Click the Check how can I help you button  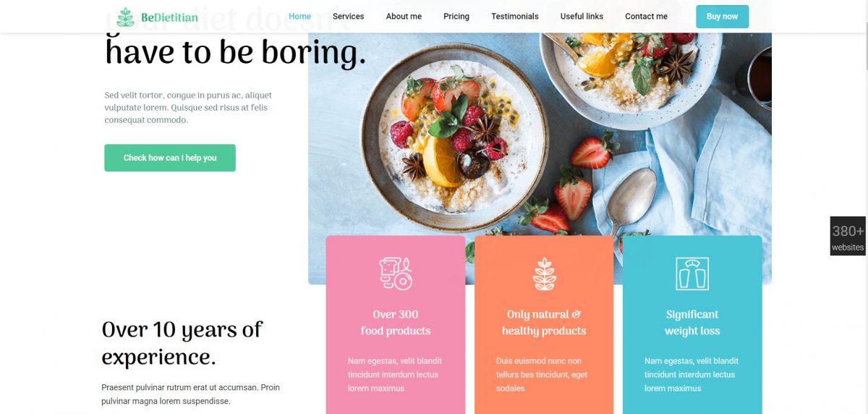170,158
